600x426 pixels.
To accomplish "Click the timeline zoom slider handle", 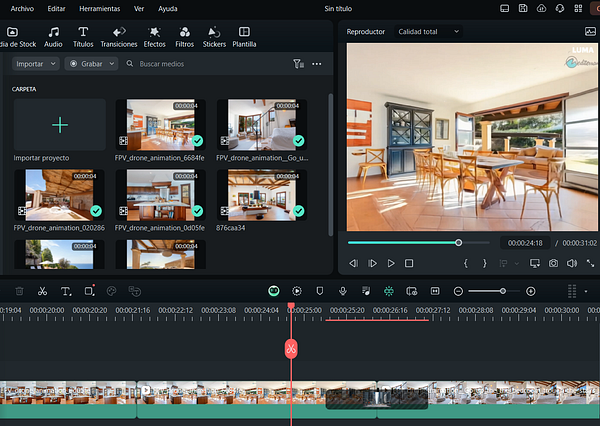I will point(502,291).
